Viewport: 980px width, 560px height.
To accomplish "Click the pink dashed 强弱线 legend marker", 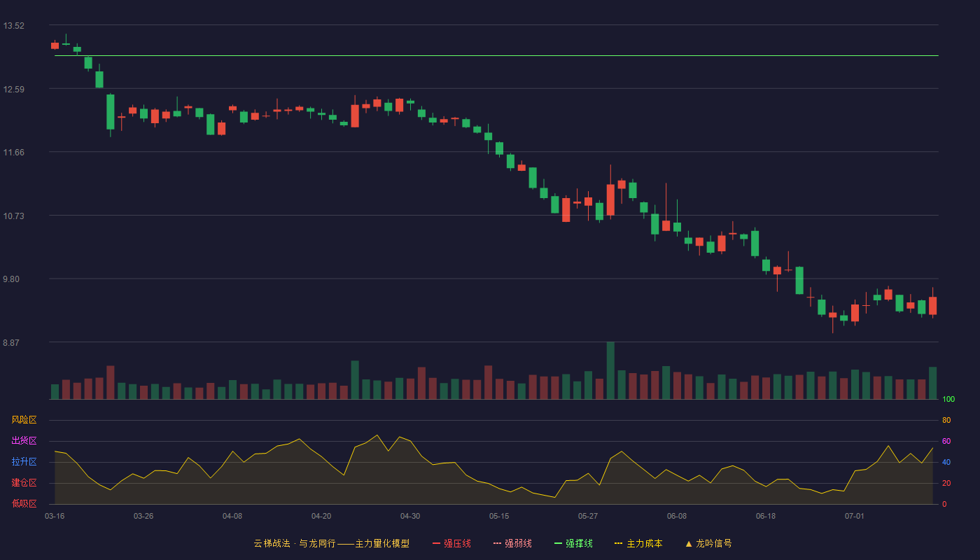I will pos(497,543).
